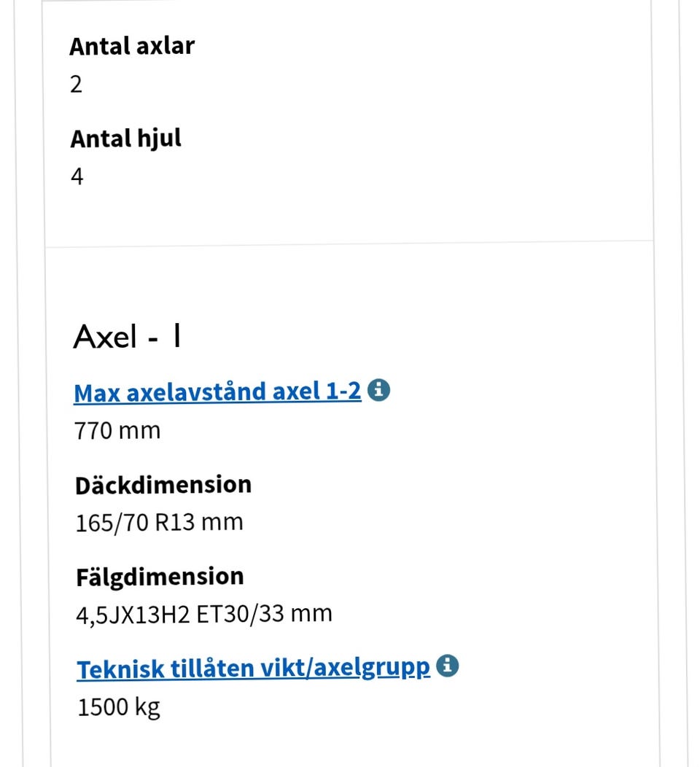Viewport: 700px width, 767px height.
Task: Click the Antal hjul label
Action: pos(125,138)
